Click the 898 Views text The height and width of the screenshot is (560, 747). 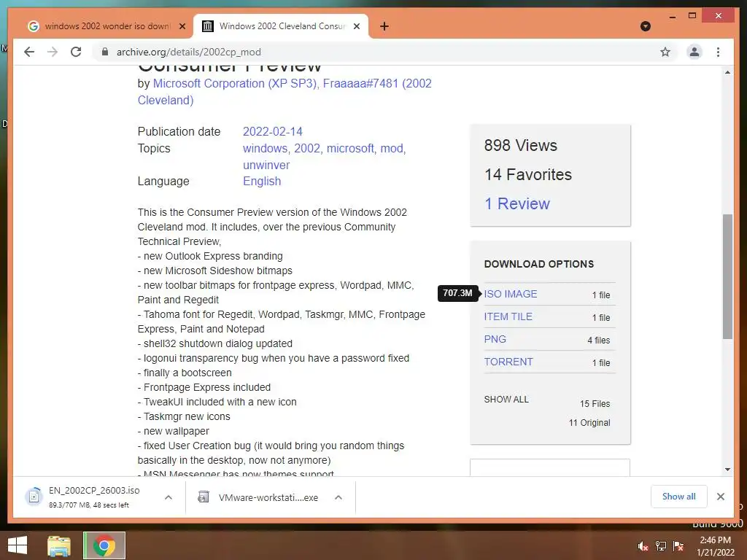pyautogui.click(x=521, y=145)
